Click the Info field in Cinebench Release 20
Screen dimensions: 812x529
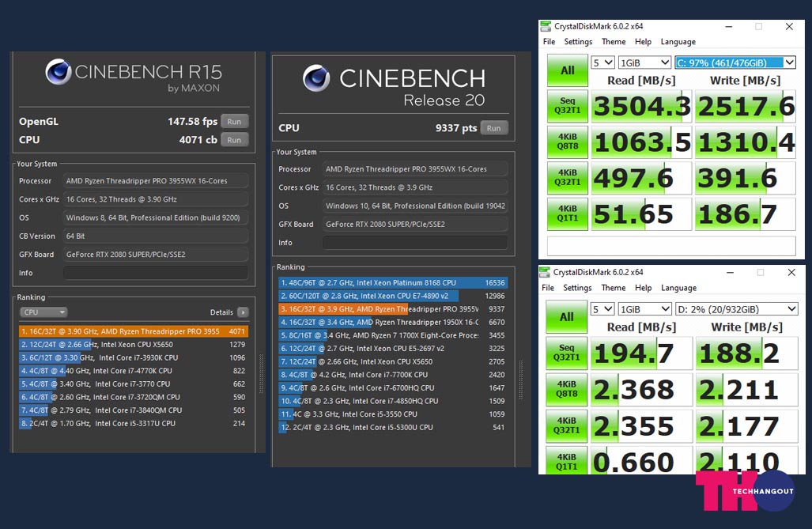415,243
